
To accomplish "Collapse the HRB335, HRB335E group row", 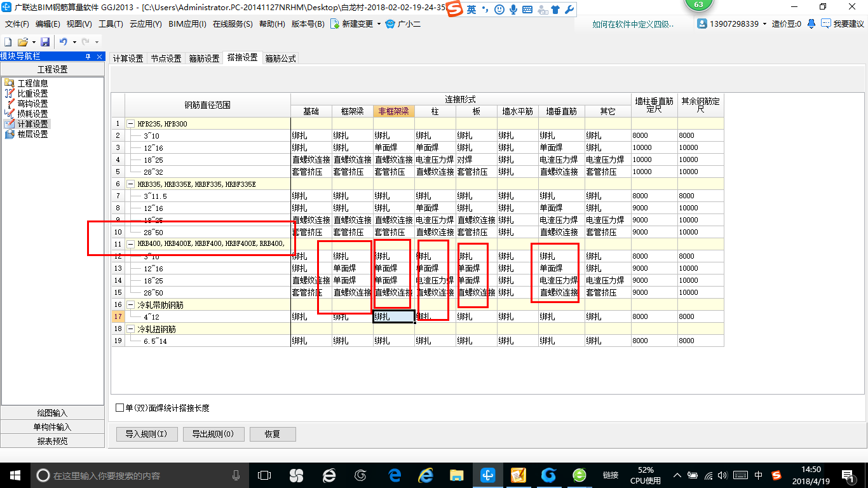I will click(131, 184).
